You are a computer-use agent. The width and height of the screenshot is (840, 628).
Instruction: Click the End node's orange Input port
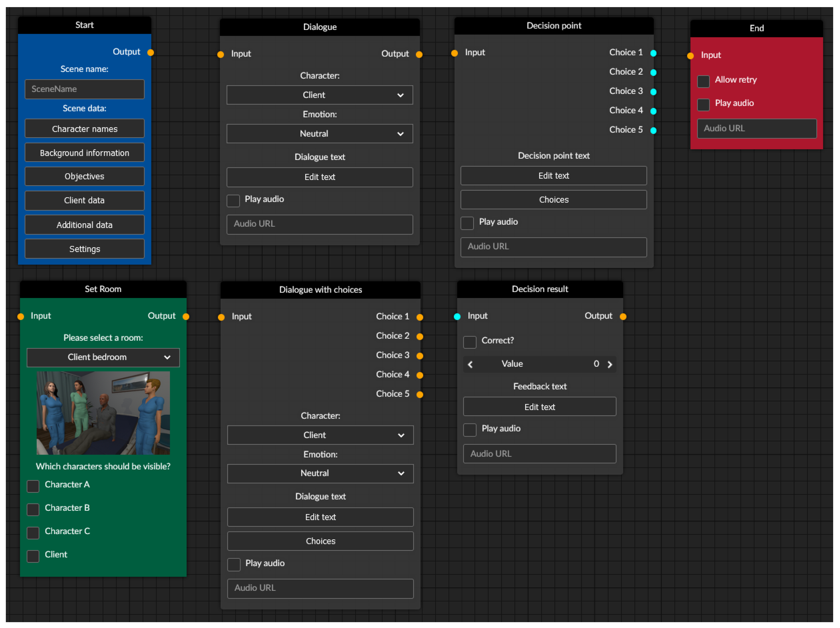[690, 56]
